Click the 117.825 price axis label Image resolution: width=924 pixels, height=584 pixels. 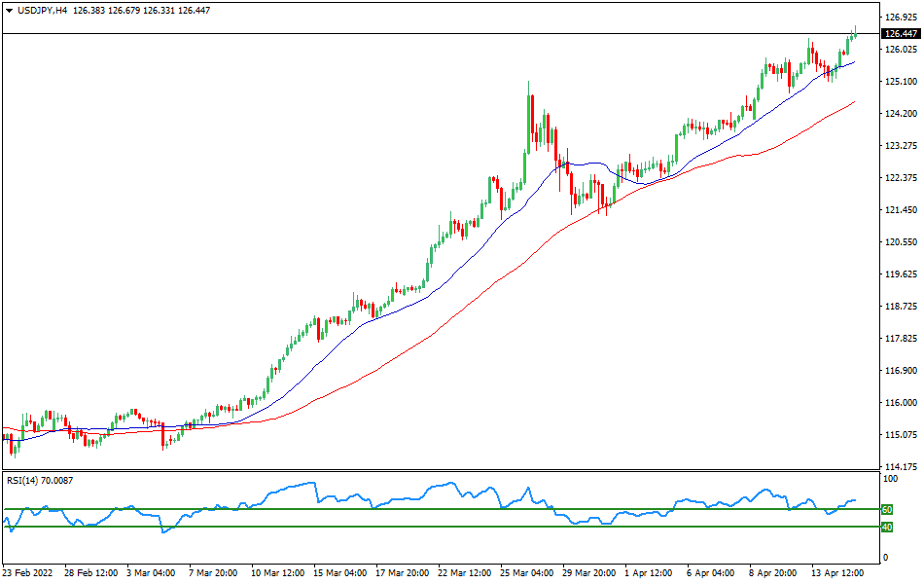(x=902, y=339)
